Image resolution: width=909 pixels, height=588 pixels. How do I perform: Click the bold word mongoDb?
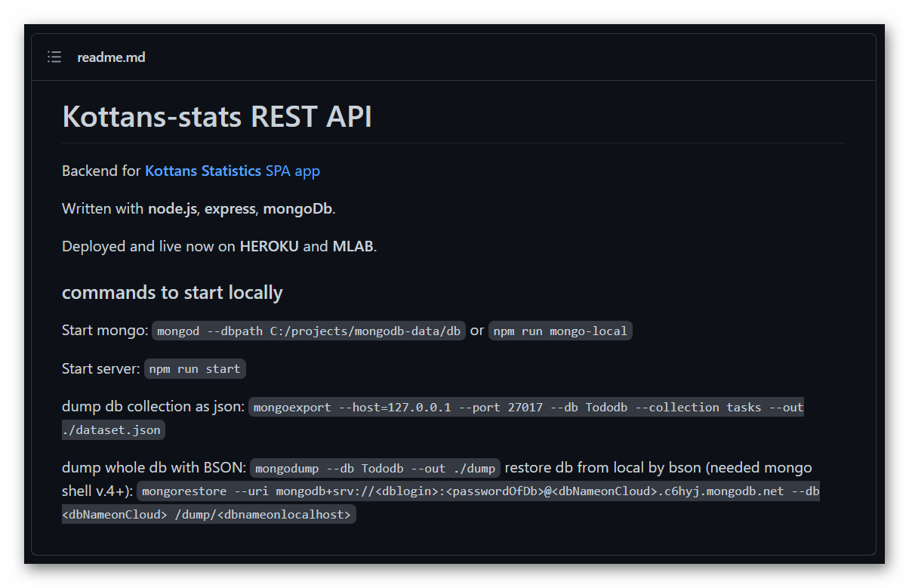click(297, 208)
